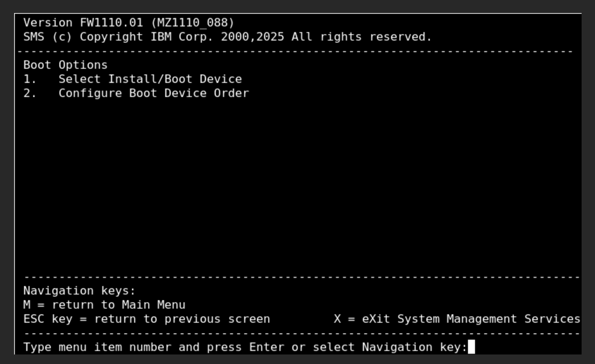Click the blinking cursor at the prompt
Viewport: 595px width, 364px height.
pyautogui.click(x=471, y=347)
